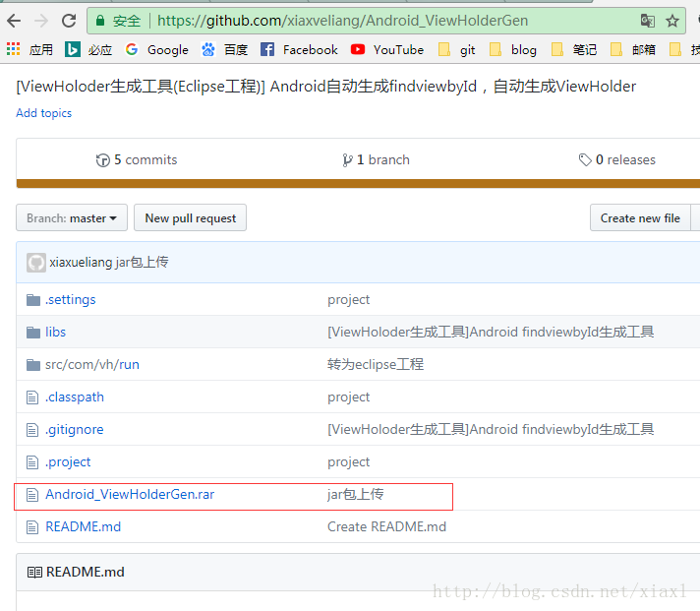Screen dimensions: 700x611
Task: Open the Facebook bookmark
Action: click(x=299, y=49)
